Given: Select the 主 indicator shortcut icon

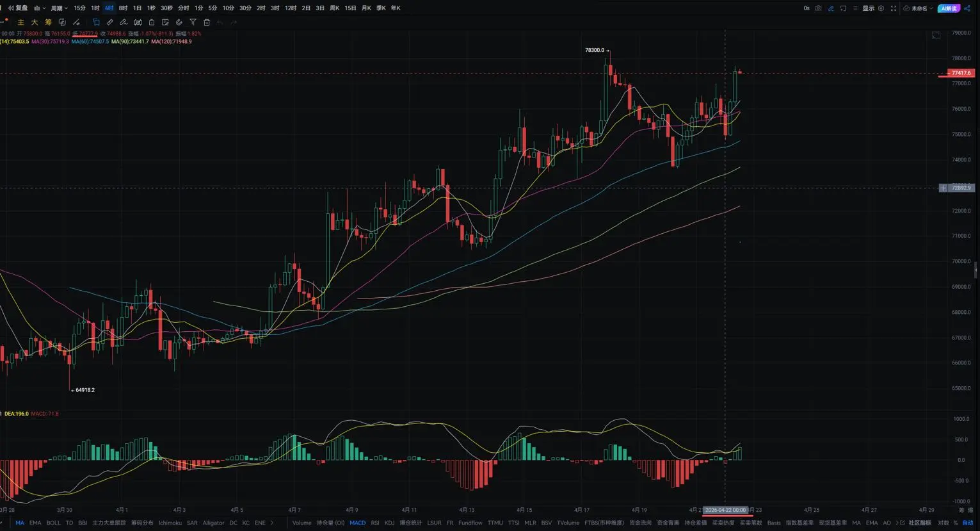Looking at the screenshot, I should pos(20,22).
